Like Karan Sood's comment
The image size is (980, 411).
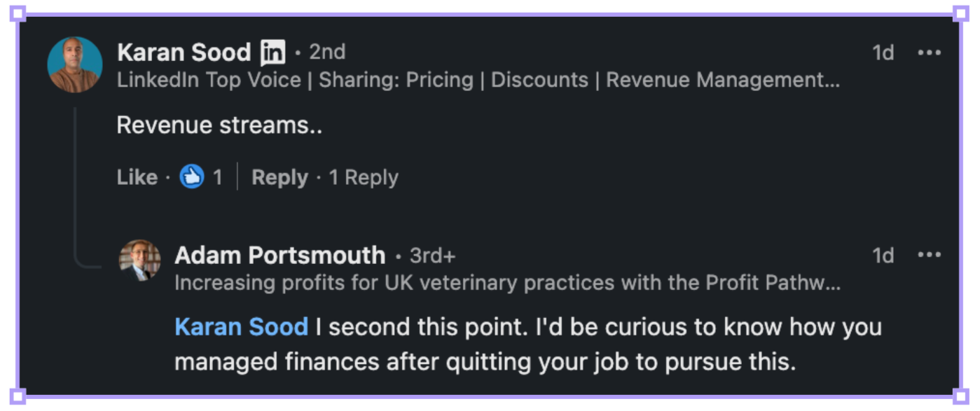tap(137, 177)
